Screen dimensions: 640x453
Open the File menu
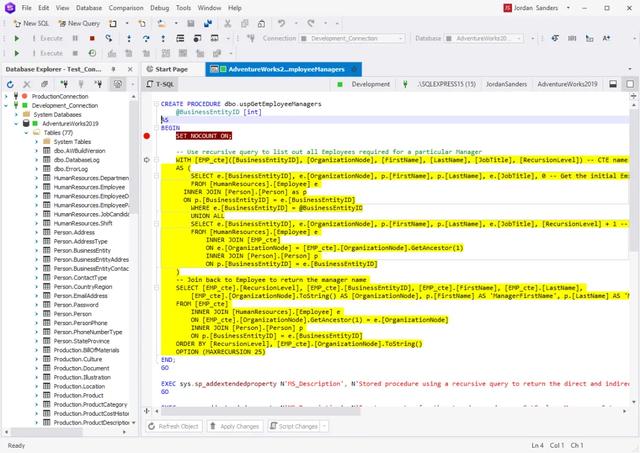pyautogui.click(x=27, y=8)
